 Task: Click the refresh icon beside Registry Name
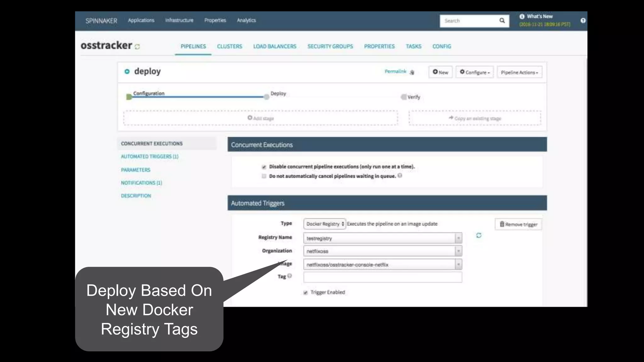479,235
